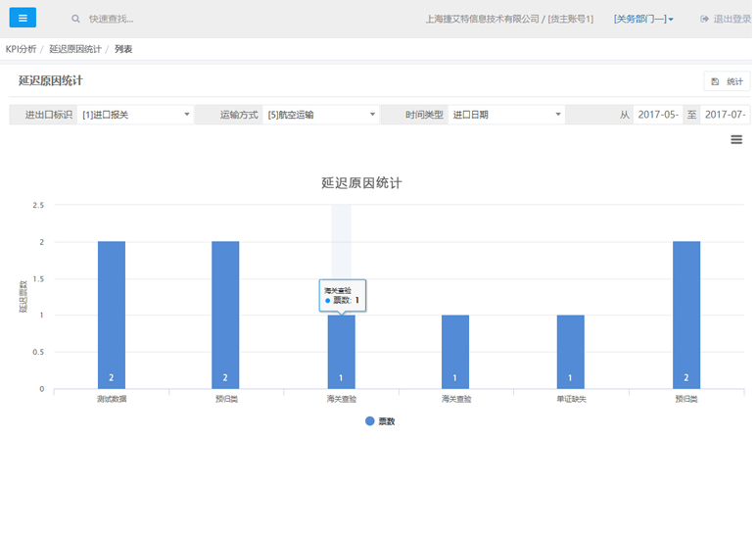This screenshot has height=537, width=756.
Task: Focus the quick search field
Action: tap(112, 19)
